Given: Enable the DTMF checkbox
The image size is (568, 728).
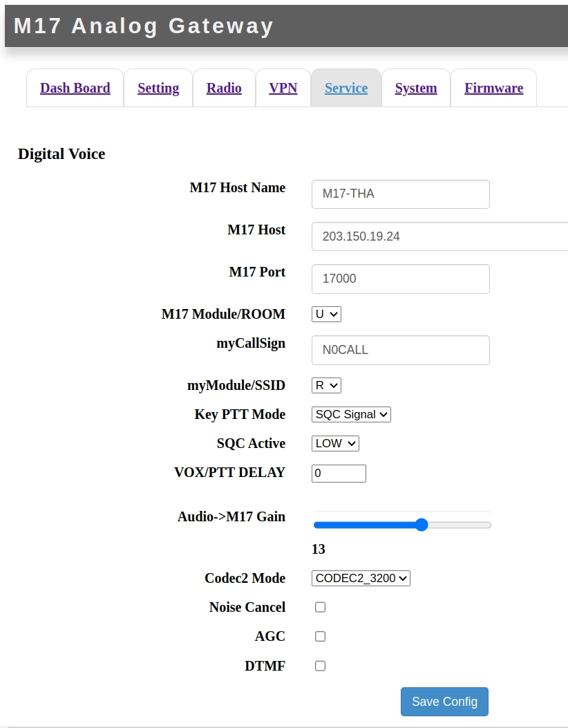Looking at the screenshot, I should (x=320, y=666).
